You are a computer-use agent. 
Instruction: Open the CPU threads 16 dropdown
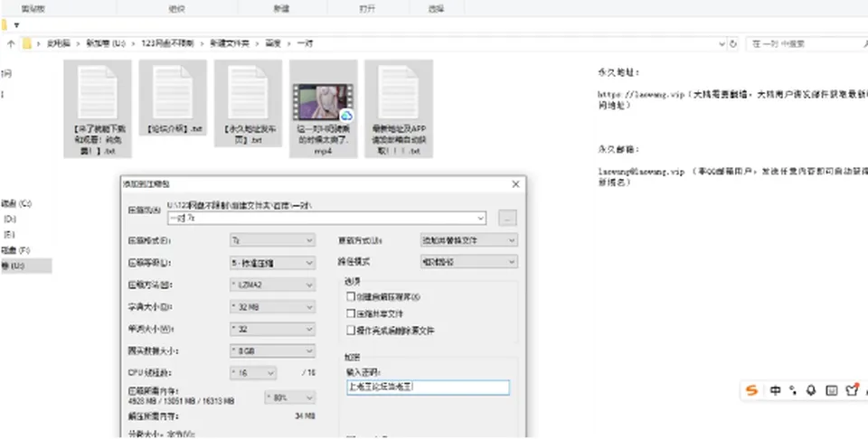[x=253, y=373]
